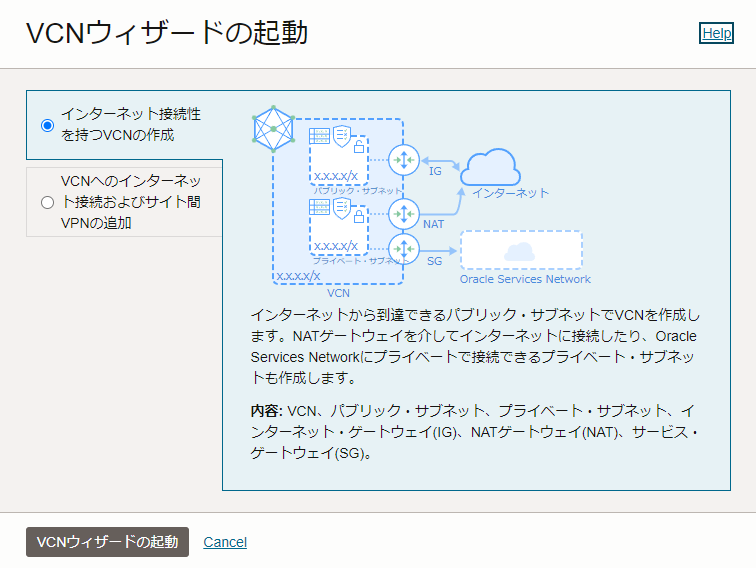Click the SG label in the diagram
Screen dimensions: 756x568
[x=434, y=261]
